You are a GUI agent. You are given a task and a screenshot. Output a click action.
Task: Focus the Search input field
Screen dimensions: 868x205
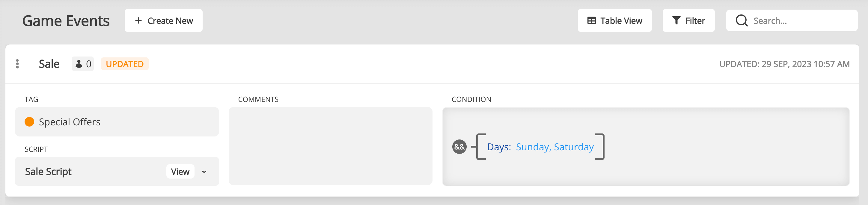(x=802, y=21)
